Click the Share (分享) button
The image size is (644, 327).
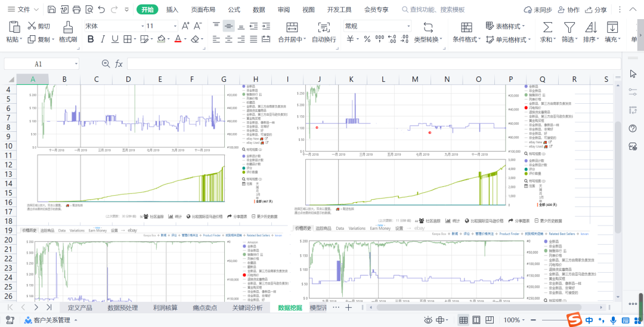point(596,10)
